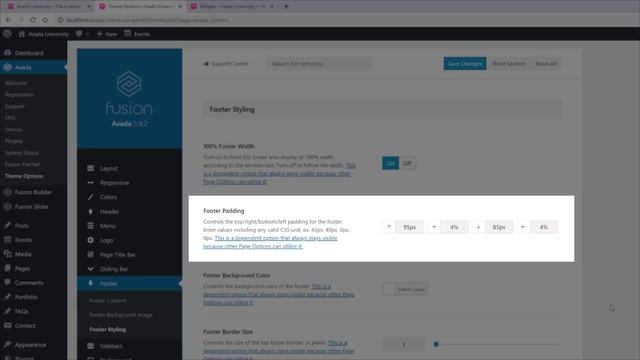640x360 pixels.
Task: Edit the Footer Border Size value field
Action: tap(404, 344)
